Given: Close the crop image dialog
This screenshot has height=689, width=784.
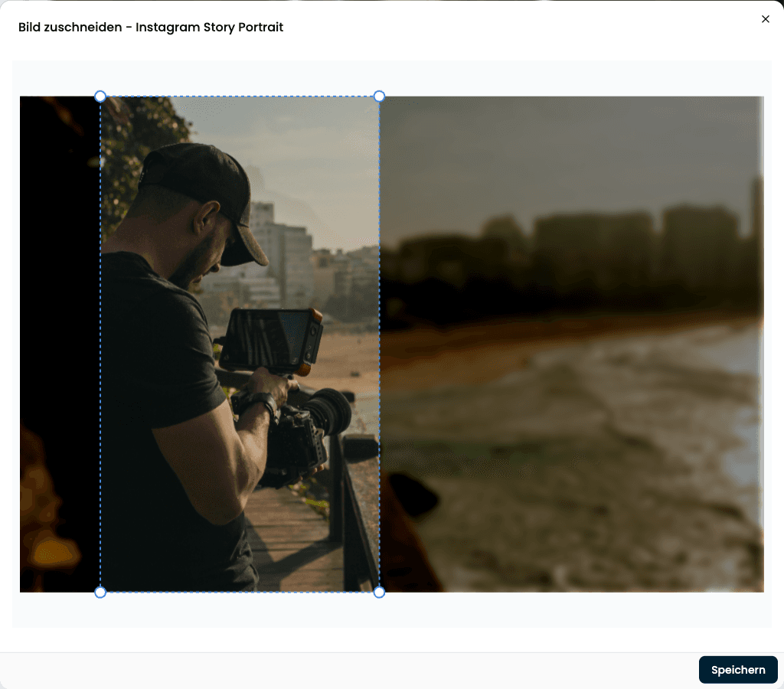Looking at the screenshot, I should point(765,19).
